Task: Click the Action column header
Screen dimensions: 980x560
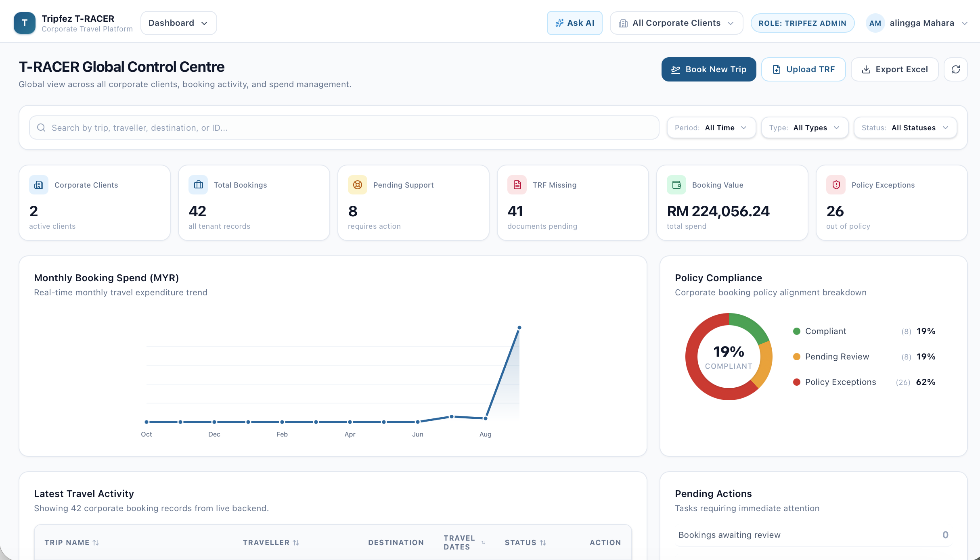Action: [x=605, y=543]
